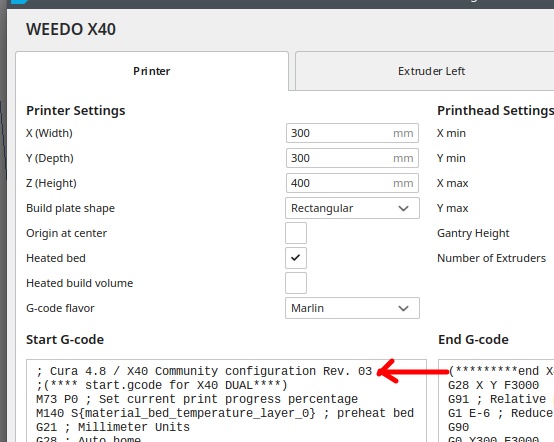
Task: Click the Start G-code heading
Action: 65,340
